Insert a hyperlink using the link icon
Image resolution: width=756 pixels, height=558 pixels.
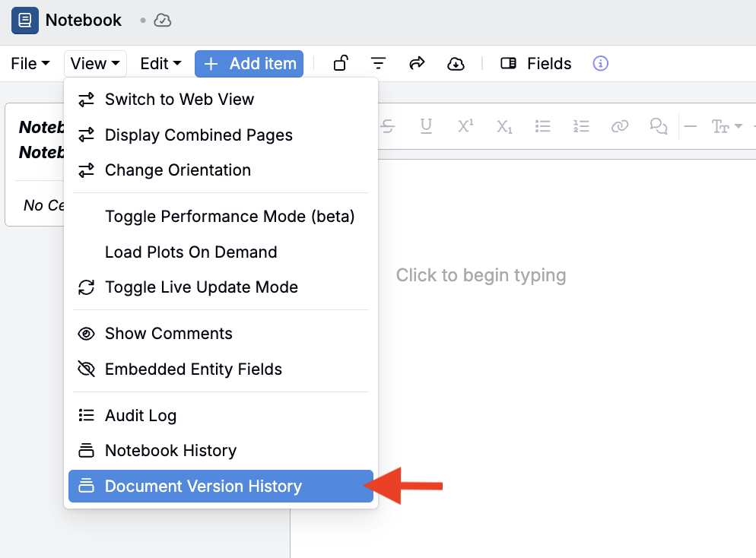[x=620, y=126]
